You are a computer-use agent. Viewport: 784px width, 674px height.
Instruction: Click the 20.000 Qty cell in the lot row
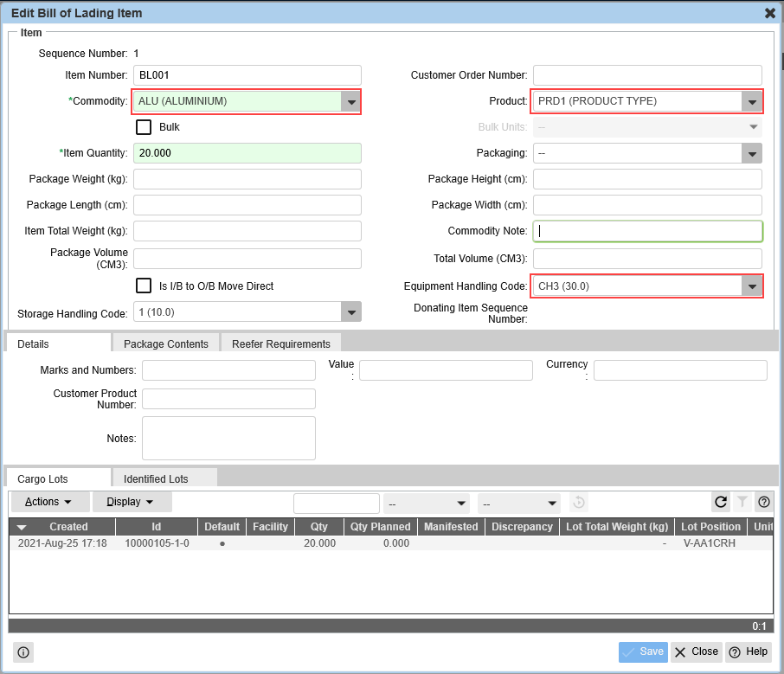tap(319, 543)
